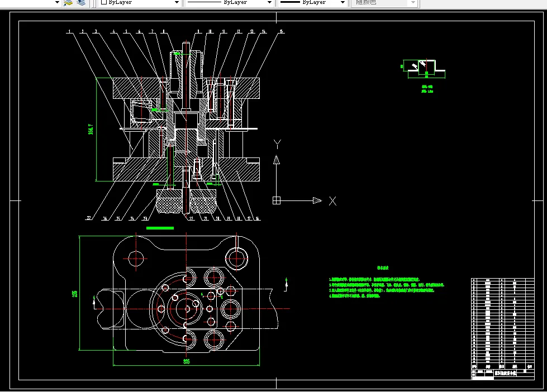Select the green 325 width dimension text
The image size is (547, 392).
pos(186,361)
